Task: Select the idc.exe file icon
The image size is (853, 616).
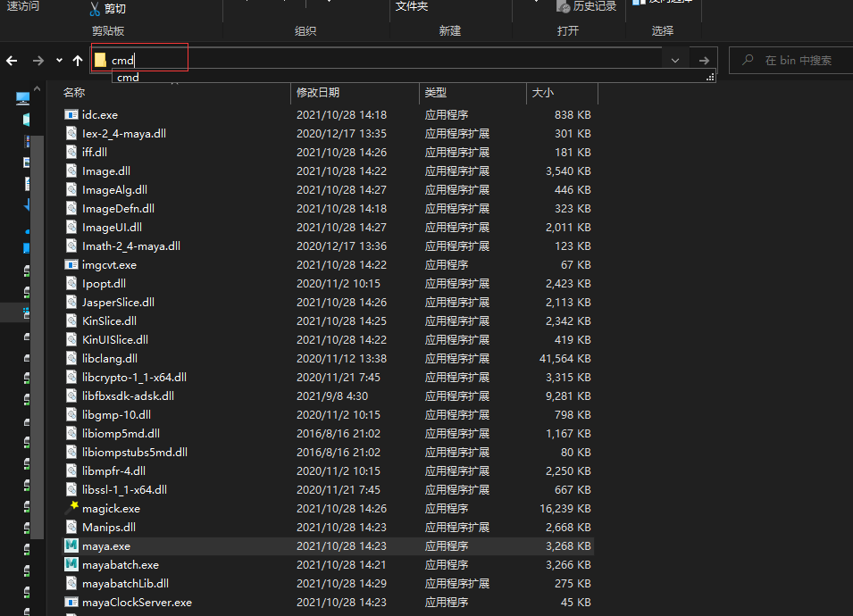Action: 71,114
